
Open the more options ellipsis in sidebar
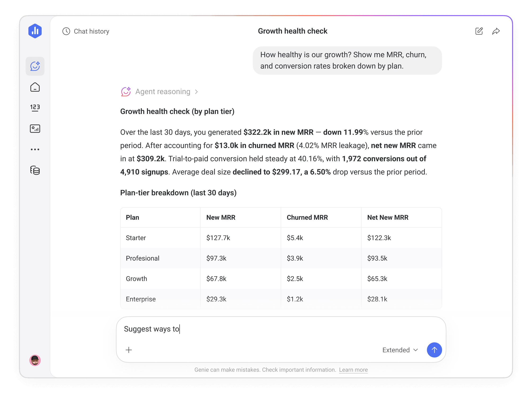(x=35, y=149)
